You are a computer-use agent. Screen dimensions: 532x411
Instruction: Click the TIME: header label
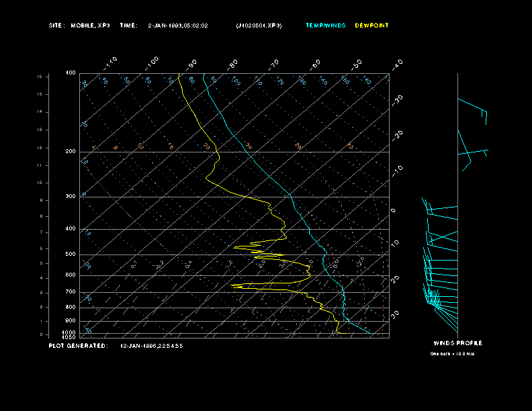[129, 26]
